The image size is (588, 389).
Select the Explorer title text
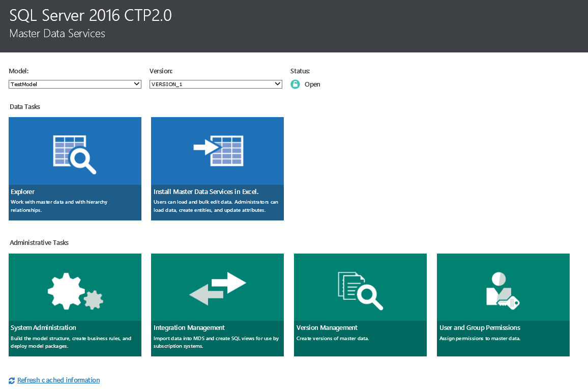point(22,192)
